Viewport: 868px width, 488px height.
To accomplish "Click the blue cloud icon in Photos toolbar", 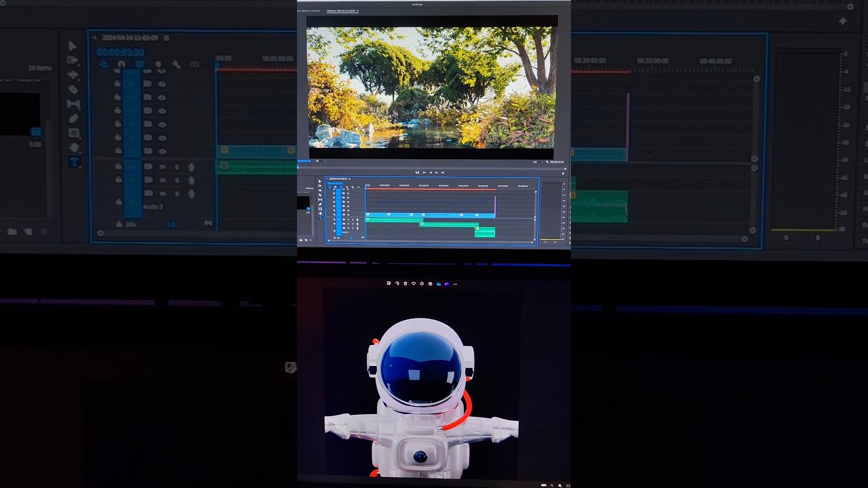I will [x=439, y=283].
